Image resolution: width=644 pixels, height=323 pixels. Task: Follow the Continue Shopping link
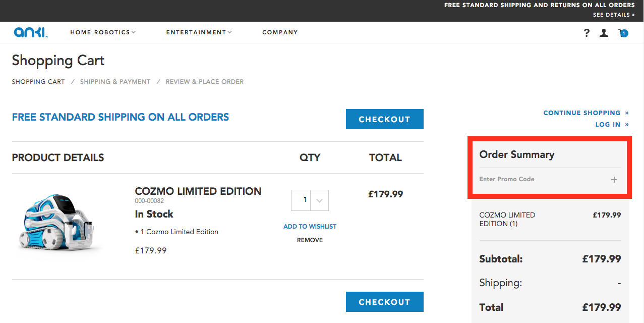click(x=586, y=113)
